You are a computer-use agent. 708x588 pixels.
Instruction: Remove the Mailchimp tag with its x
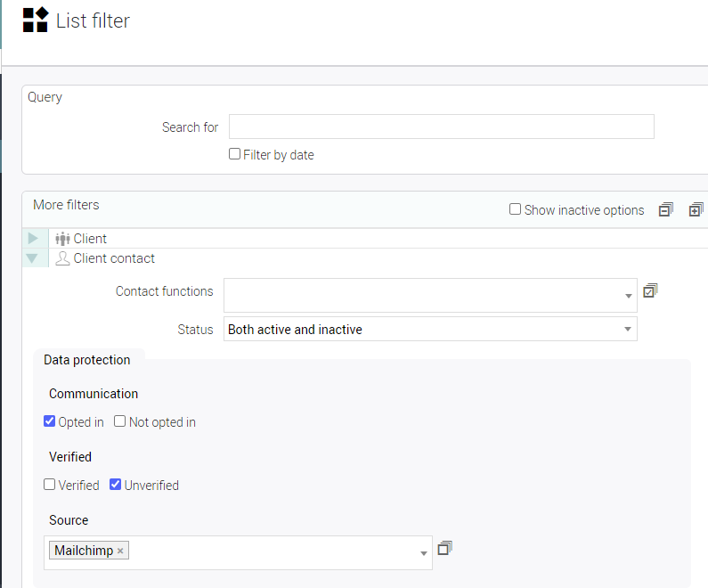[120, 551]
